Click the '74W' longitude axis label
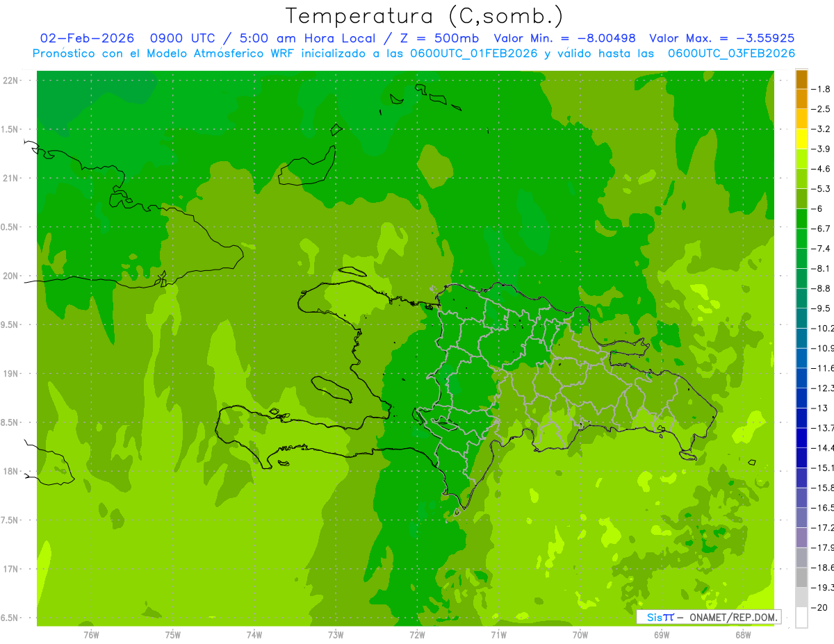The image size is (834, 644). pyautogui.click(x=254, y=635)
